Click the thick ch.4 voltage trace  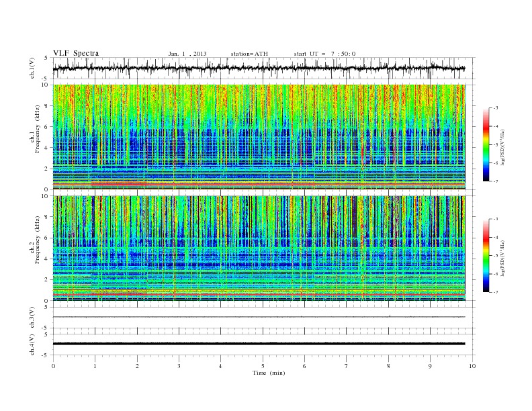click(x=259, y=344)
